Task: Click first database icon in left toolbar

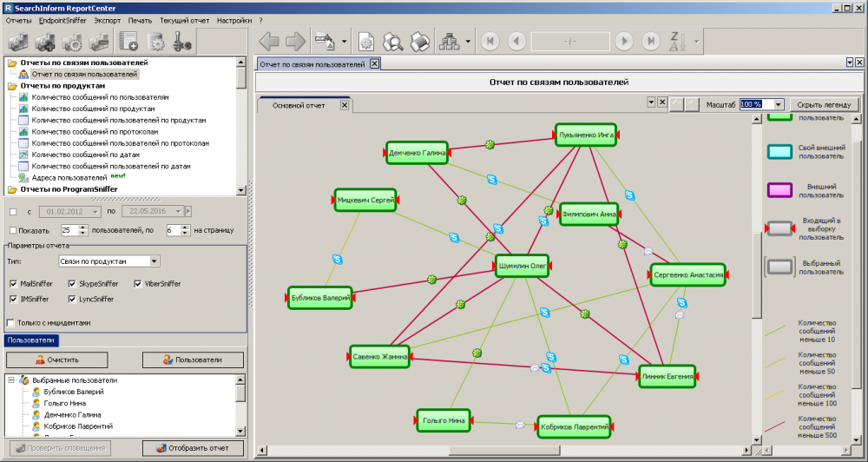Action: (19, 43)
